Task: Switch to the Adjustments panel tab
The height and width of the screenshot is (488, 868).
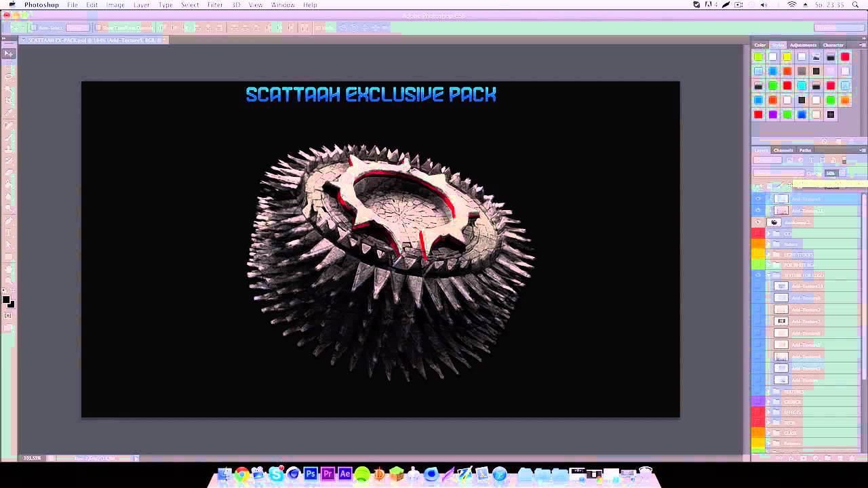Action: pyautogui.click(x=804, y=45)
